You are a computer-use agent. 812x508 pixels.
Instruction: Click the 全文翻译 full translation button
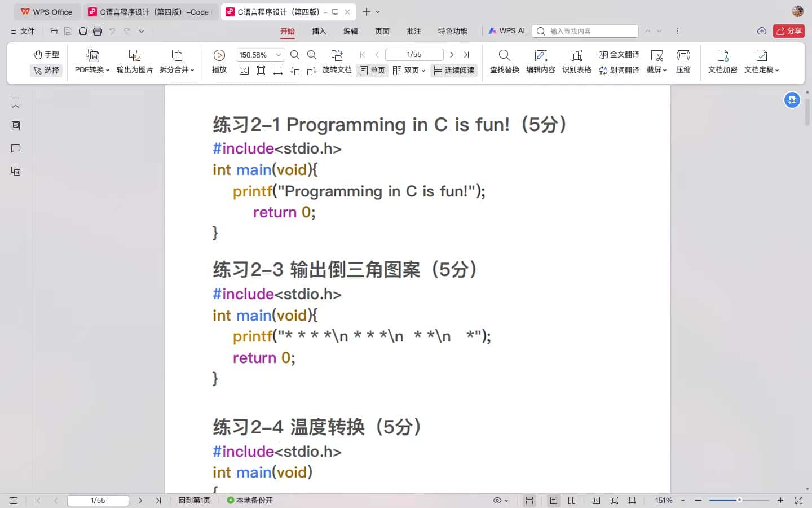[619, 55]
